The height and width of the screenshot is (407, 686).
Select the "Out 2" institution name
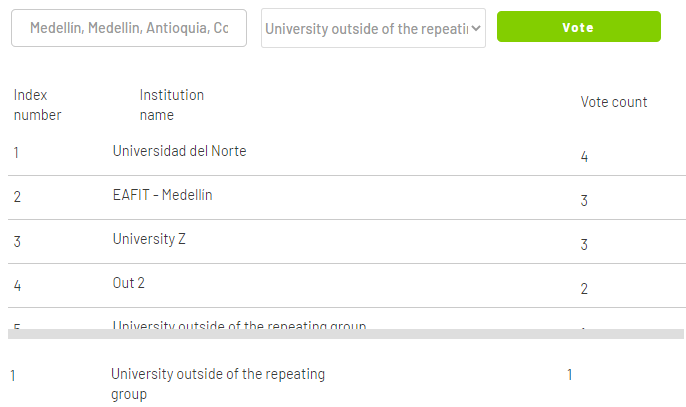click(129, 283)
